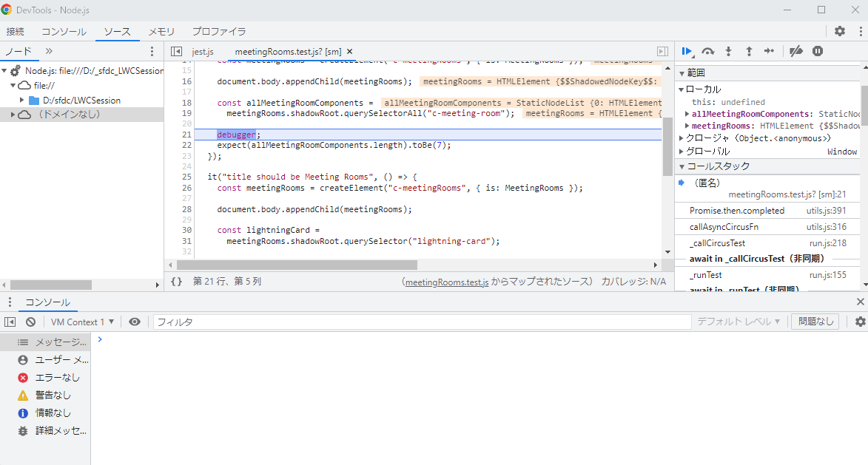
Task: Hide the debugger sidebar pane
Action: click(x=662, y=52)
